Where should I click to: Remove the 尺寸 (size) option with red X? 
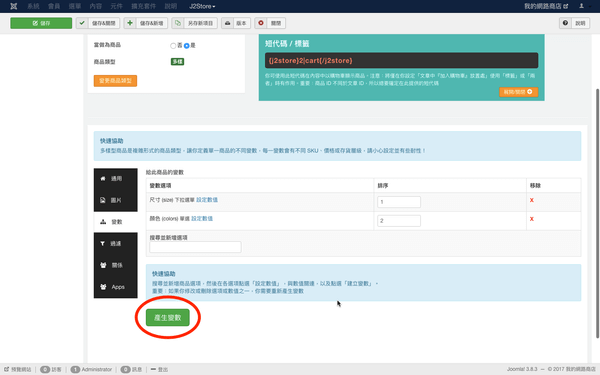click(532, 200)
